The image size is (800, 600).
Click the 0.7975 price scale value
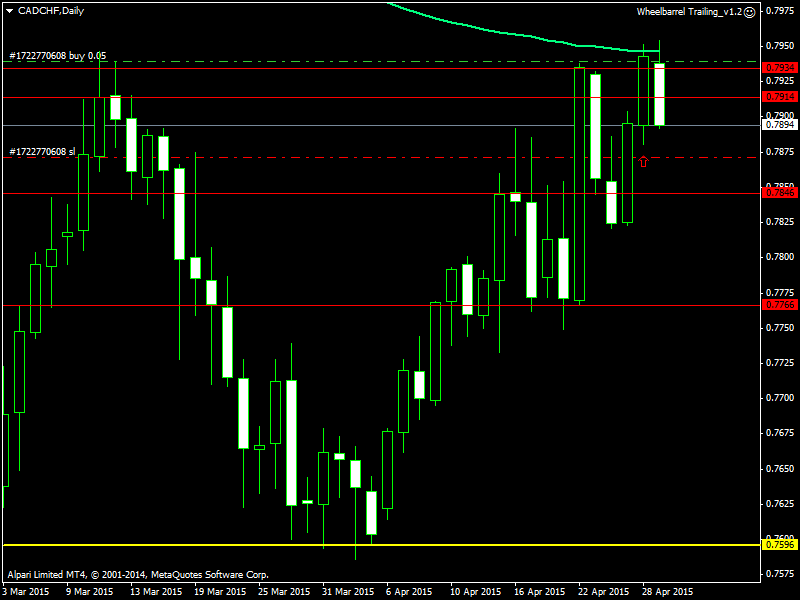780,11
